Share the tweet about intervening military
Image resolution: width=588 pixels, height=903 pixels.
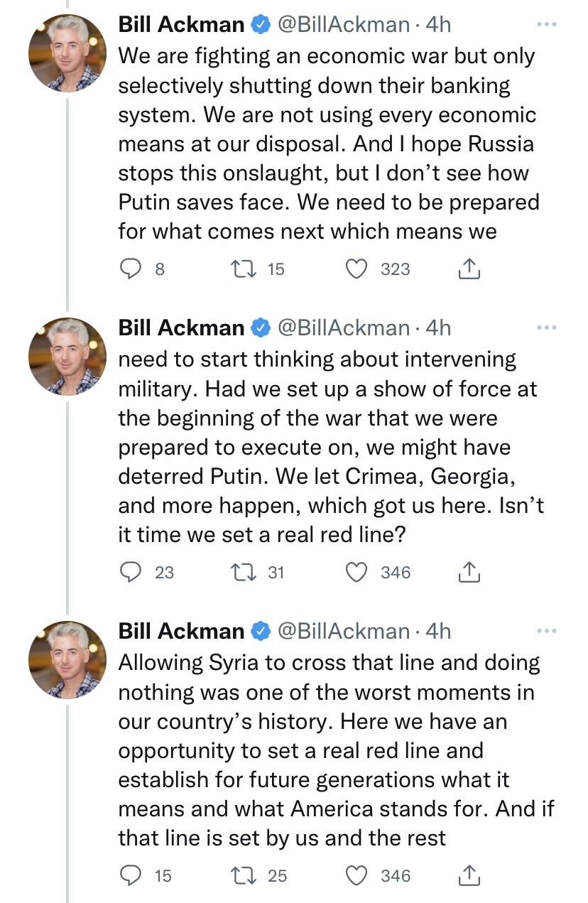[469, 572]
